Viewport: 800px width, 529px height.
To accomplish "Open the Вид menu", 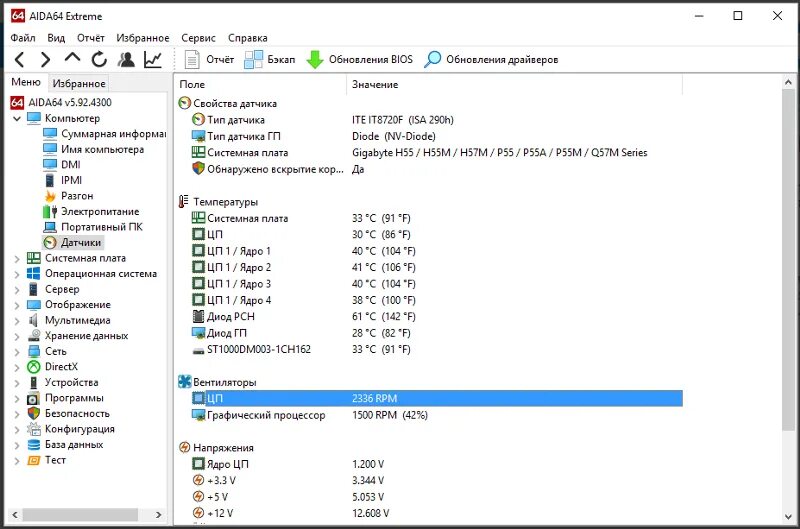I will [x=56, y=38].
